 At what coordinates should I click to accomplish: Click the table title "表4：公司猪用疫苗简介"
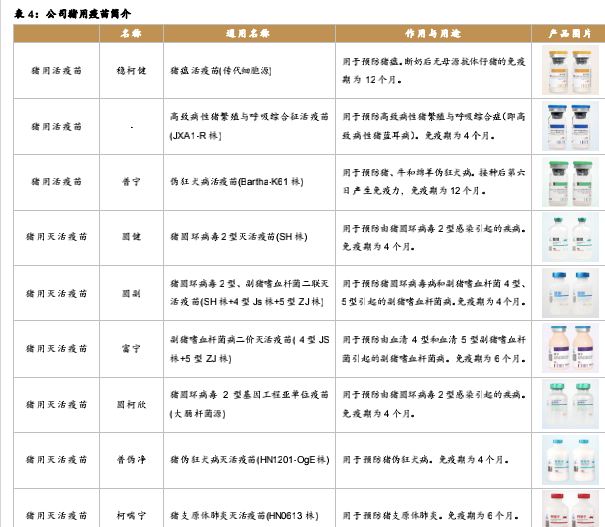coord(73,14)
